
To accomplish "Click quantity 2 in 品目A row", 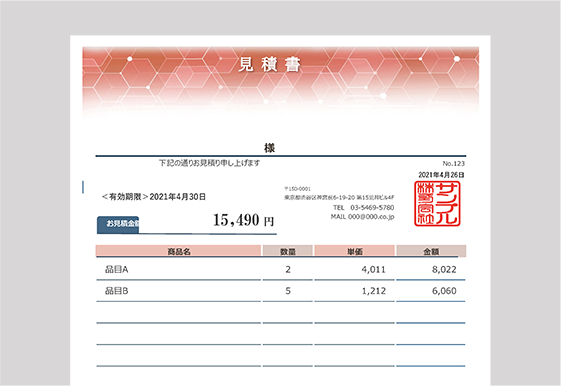I will [288, 269].
